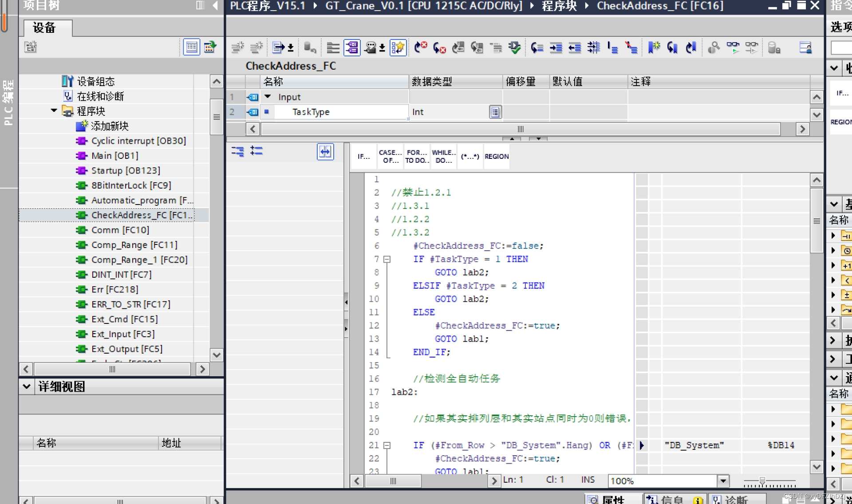852x504 pixels.
Task: Click the Add new block icon
Action: click(x=81, y=126)
